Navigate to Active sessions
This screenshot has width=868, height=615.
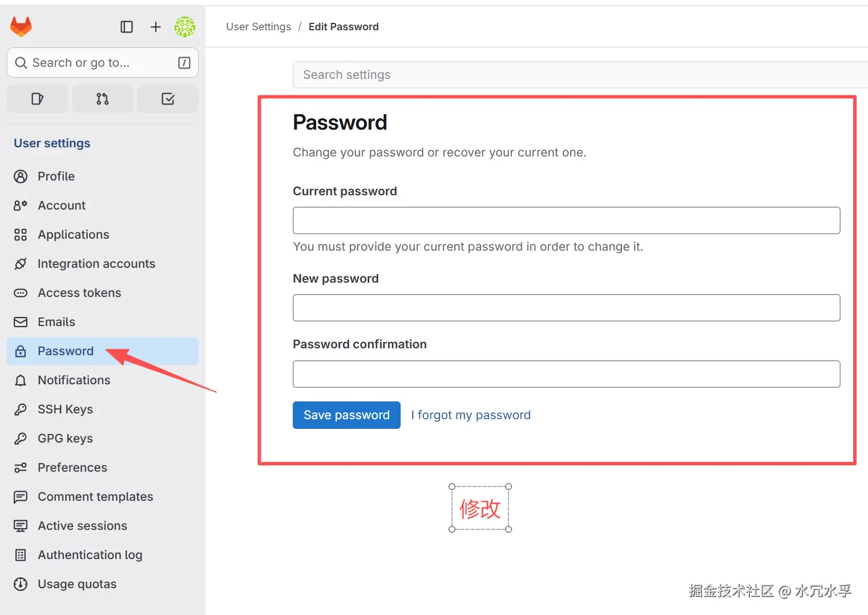click(x=82, y=526)
